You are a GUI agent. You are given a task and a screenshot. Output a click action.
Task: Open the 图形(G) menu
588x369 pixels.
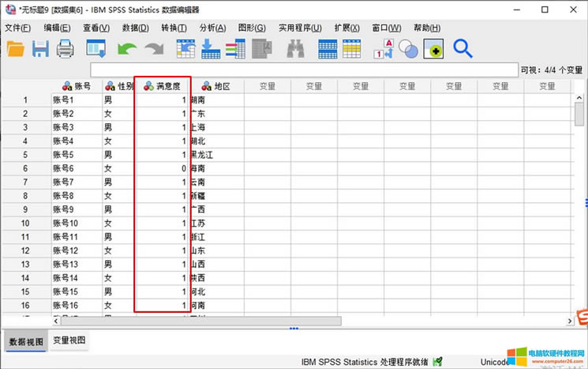(x=252, y=28)
